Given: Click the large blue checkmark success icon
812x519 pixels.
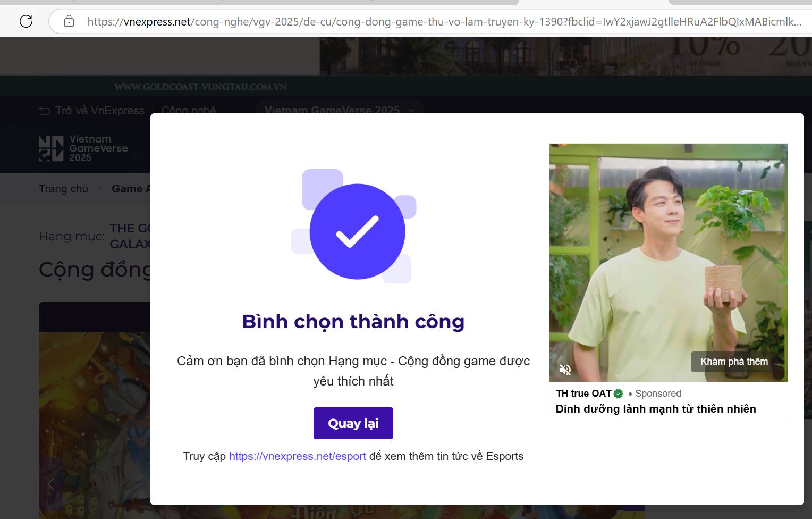Looking at the screenshot, I should [357, 231].
